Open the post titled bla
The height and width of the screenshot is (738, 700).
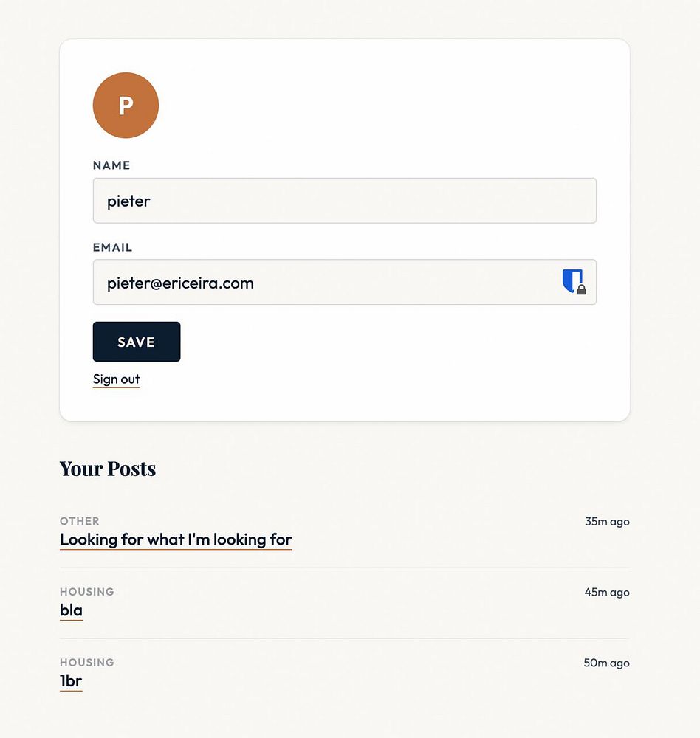71,610
